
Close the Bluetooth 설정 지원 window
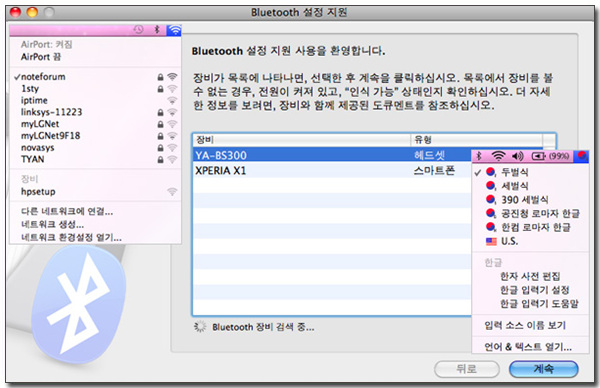point(15,13)
